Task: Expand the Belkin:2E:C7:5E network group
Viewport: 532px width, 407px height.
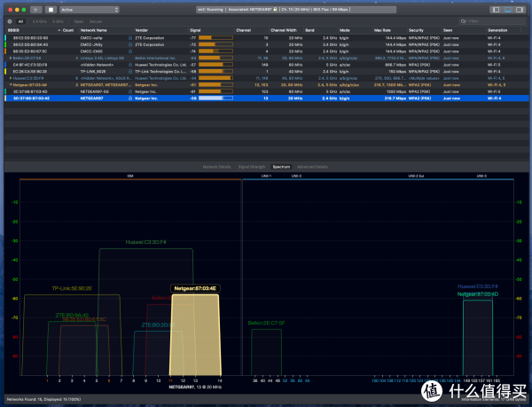Action: point(11,59)
